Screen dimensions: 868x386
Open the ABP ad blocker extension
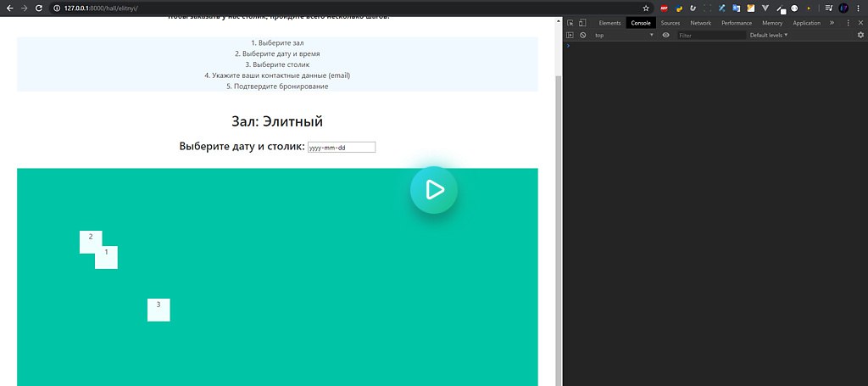click(x=665, y=8)
